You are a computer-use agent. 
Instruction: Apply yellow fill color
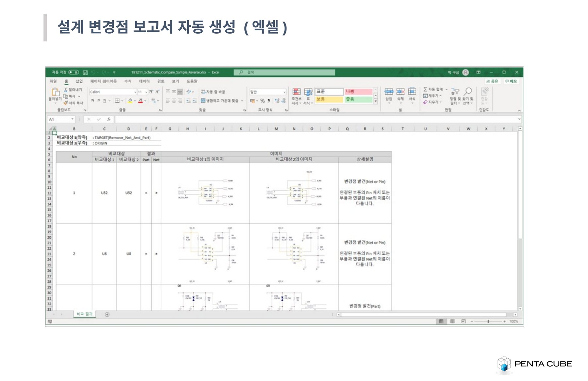coord(130,101)
